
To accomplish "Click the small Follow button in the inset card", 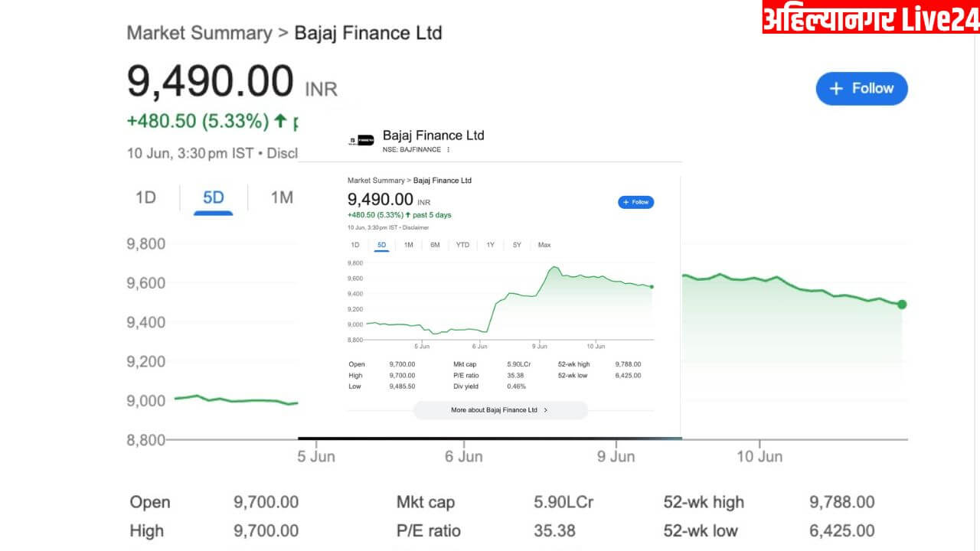I will [x=635, y=202].
